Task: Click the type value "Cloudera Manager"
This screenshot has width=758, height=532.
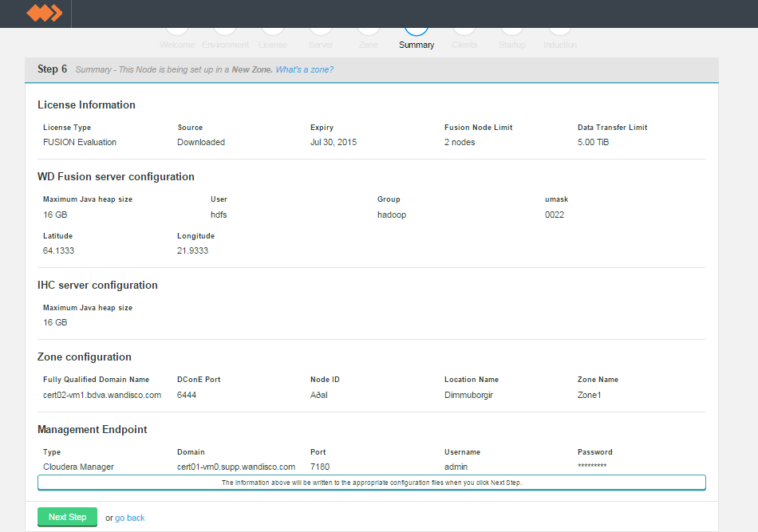Action: [78, 467]
